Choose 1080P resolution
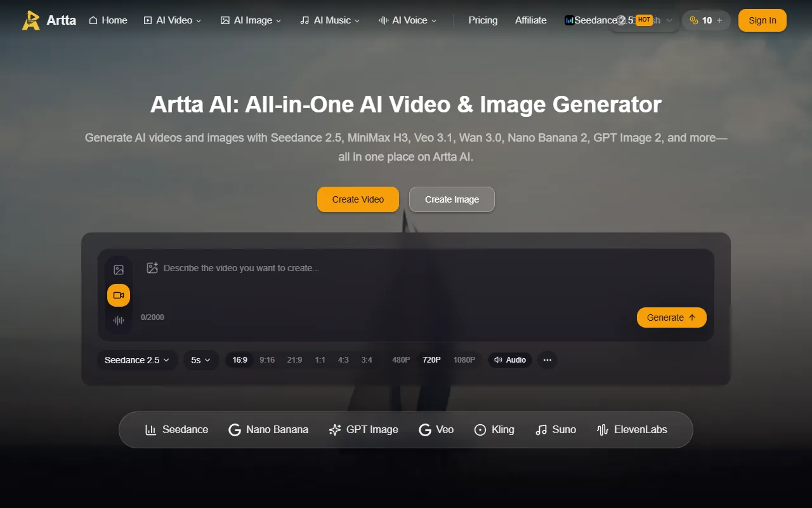The image size is (812, 508). [464, 360]
